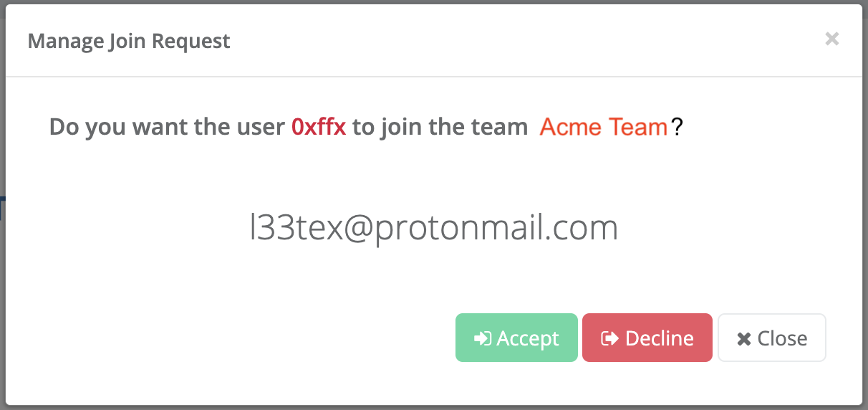Viewport: 868px width, 410px height.
Task: Select the email l33tex@protonmail.com
Action: click(x=433, y=227)
